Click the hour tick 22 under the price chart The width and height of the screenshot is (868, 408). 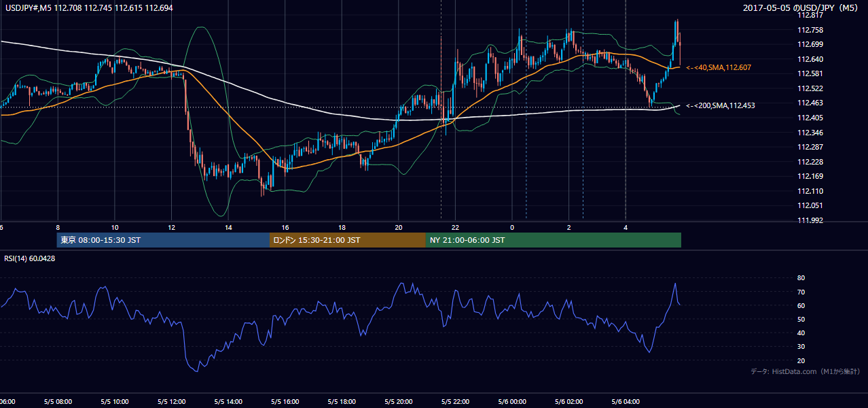pyautogui.click(x=455, y=227)
